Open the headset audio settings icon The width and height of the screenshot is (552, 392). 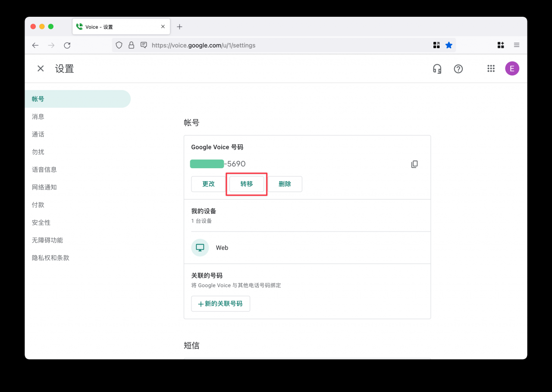click(437, 69)
